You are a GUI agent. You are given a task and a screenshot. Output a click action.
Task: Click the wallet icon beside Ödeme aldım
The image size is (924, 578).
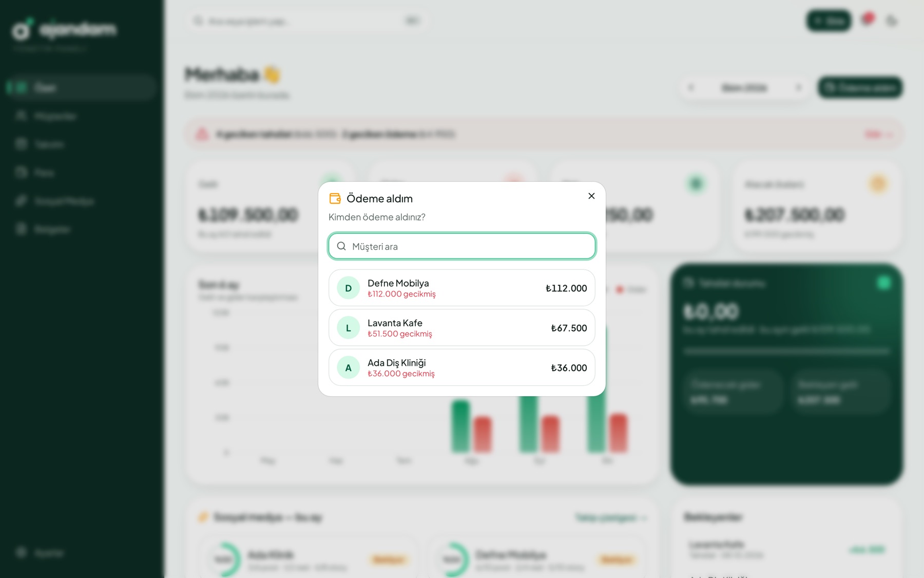tap(335, 198)
